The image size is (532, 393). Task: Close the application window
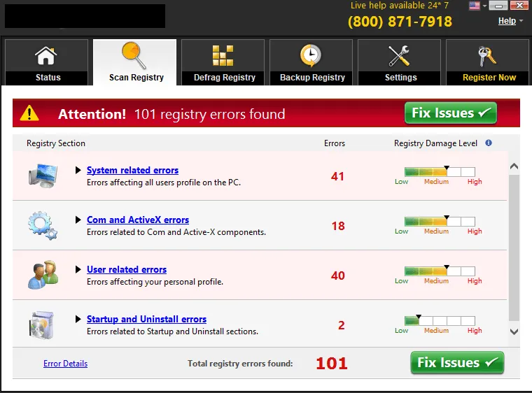click(519, 6)
